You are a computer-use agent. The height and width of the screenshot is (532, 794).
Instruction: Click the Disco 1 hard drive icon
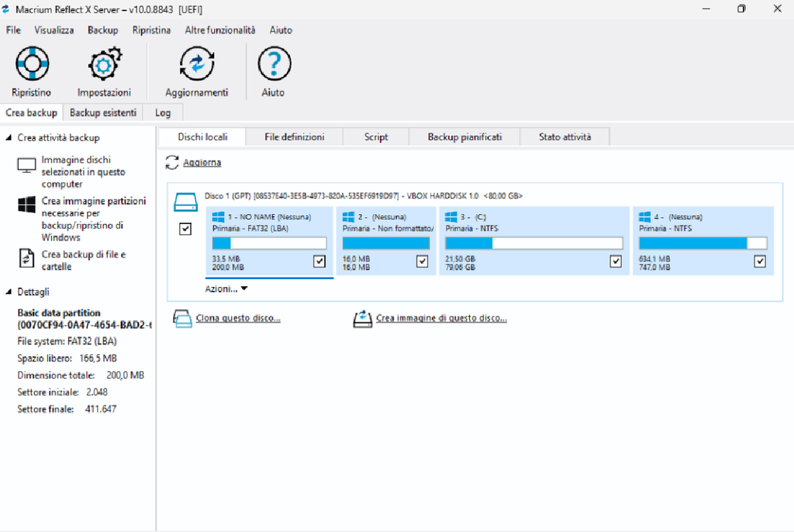pyautogui.click(x=185, y=202)
